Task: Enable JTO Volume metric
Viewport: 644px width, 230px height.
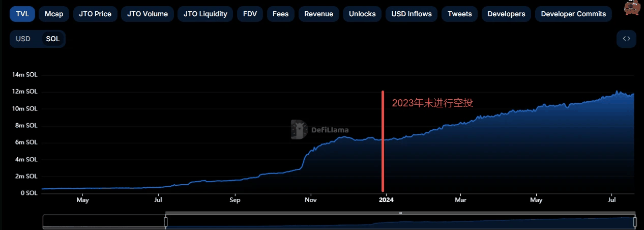Action: tap(148, 14)
